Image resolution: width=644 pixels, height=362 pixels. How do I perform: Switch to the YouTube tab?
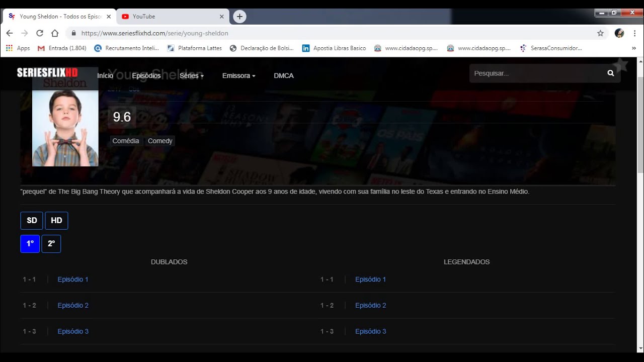(x=173, y=17)
